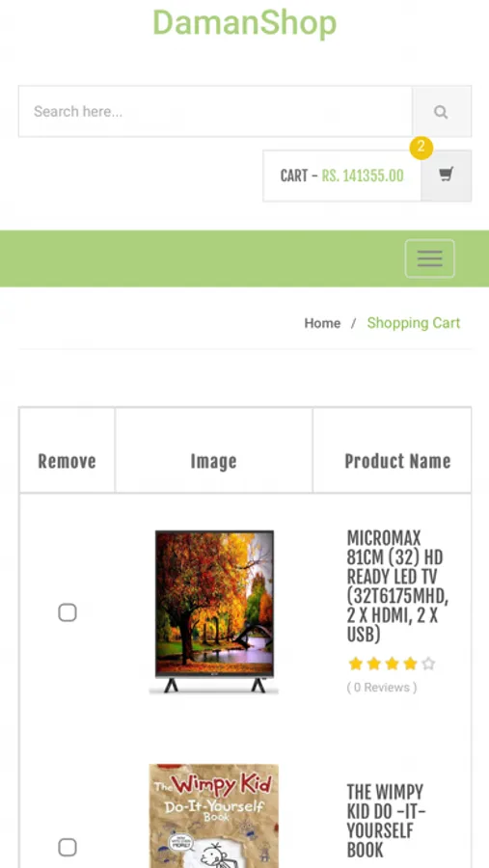Image resolution: width=489 pixels, height=868 pixels.
Task: Click the Product Name column header
Action: (397, 461)
